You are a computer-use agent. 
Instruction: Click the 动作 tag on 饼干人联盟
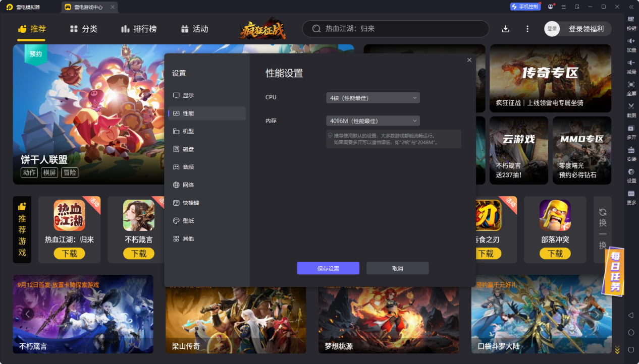pyautogui.click(x=29, y=172)
